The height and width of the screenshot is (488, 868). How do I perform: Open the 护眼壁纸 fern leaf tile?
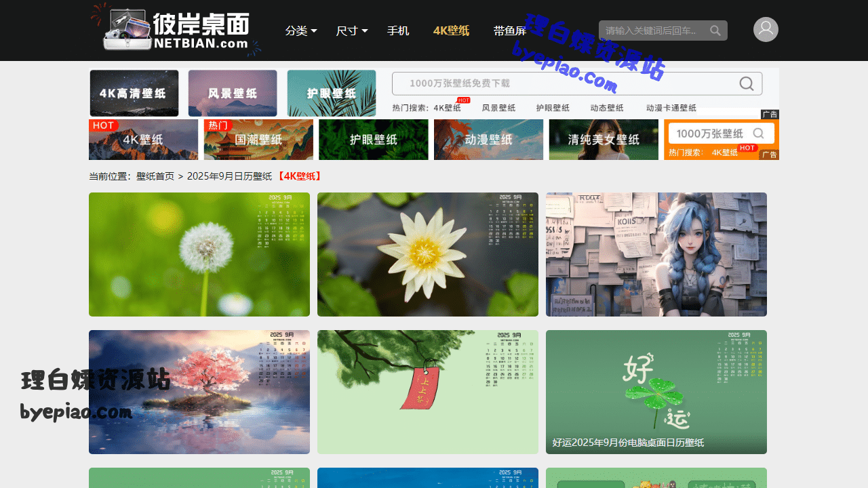click(374, 140)
